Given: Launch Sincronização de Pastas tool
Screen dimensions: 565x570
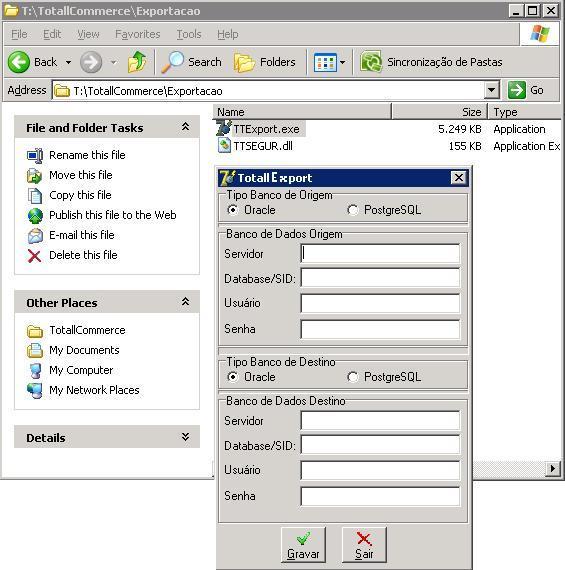Looking at the screenshot, I should [x=431, y=62].
